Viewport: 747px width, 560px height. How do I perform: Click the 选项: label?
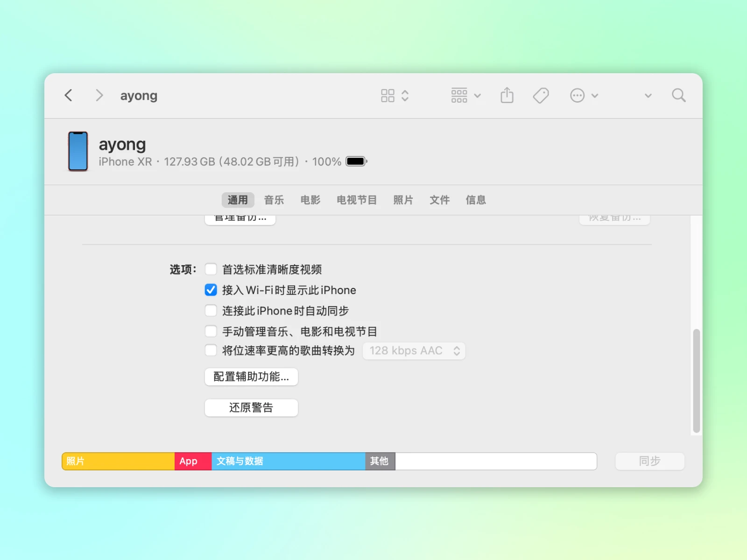(183, 270)
